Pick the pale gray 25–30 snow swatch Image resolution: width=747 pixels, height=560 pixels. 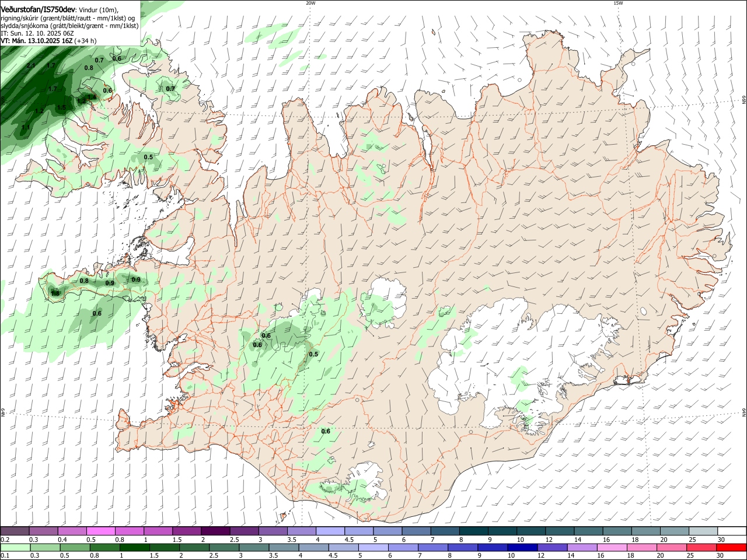coord(703,531)
